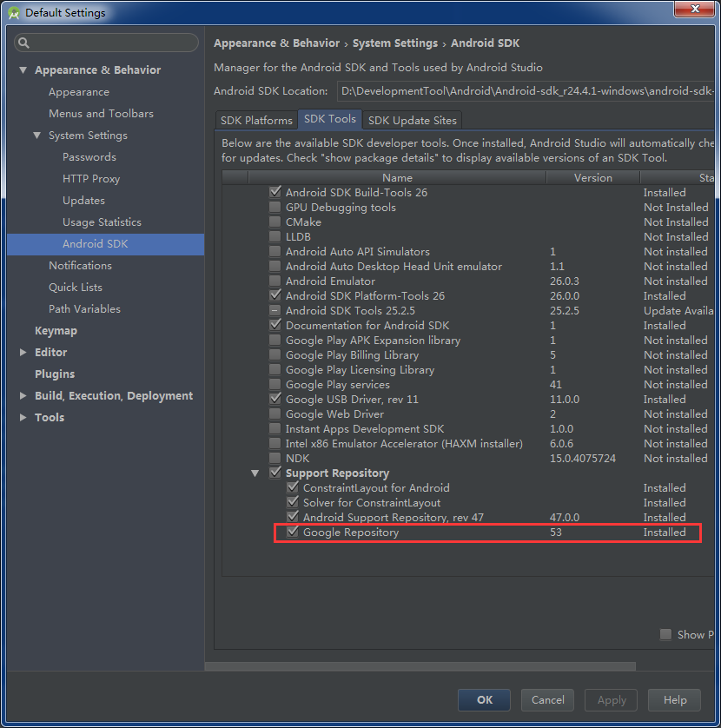The height and width of the screenshot is (728, 721).
Task: Toggle the Show Package Details checkbox
Action: tap(665, 634)
